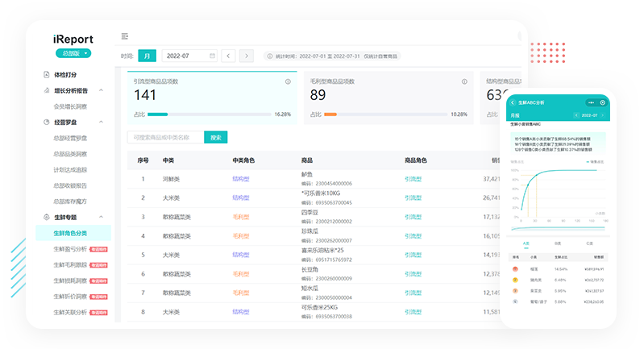
Task: Click the 中类角色 column header
Action: pyautogui.click(x=243, y=160)
